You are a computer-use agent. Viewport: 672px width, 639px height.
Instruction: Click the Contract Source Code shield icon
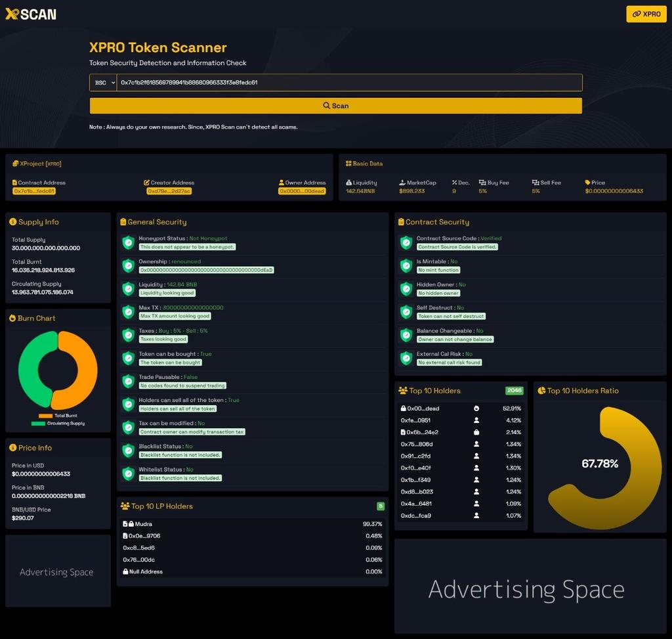[x=406, y=243]
